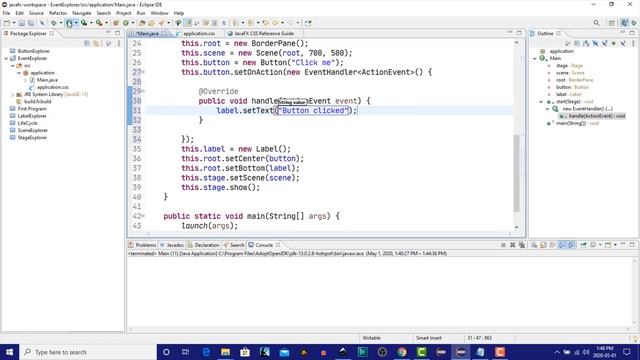Click the New Java Class green icon
The image size is (640, 360).
click(x=126, y=23)
